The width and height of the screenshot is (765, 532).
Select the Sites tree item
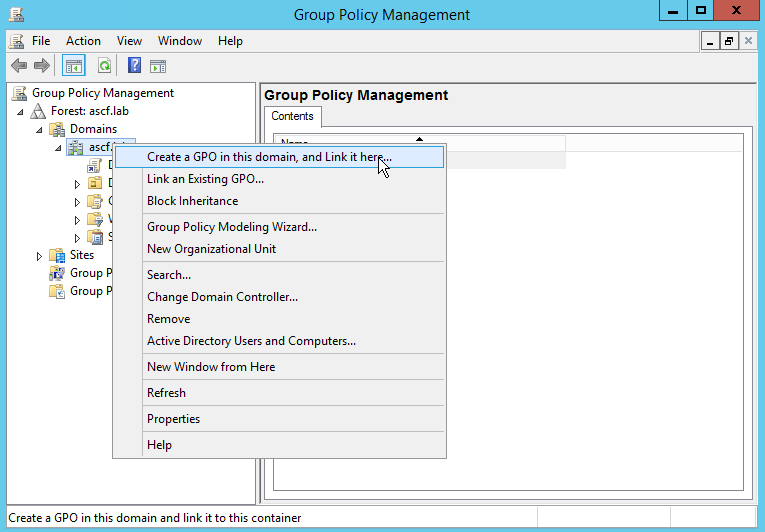(82, 255)
